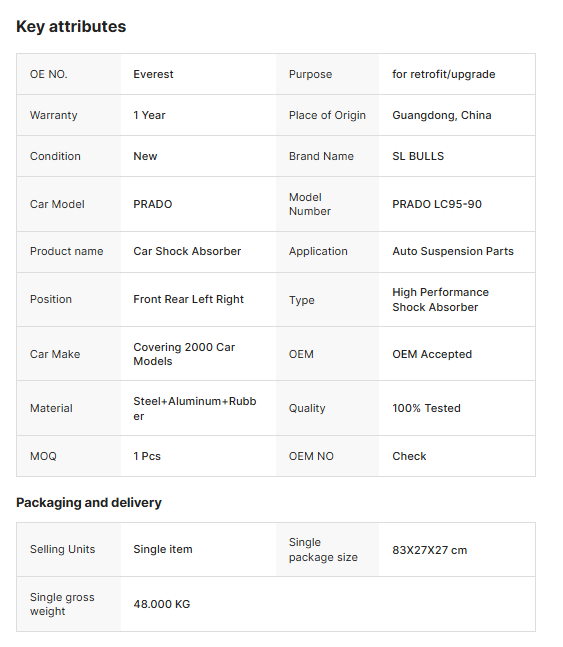Select Guangdong, China origin text
Viewport: 563px width, 647px height.
point(442,115)
